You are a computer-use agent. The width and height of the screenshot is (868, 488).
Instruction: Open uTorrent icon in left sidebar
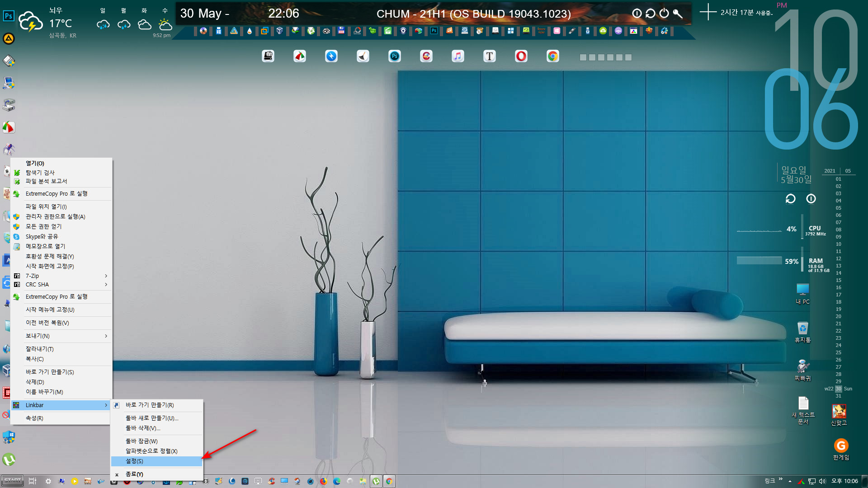click(9, 460)
